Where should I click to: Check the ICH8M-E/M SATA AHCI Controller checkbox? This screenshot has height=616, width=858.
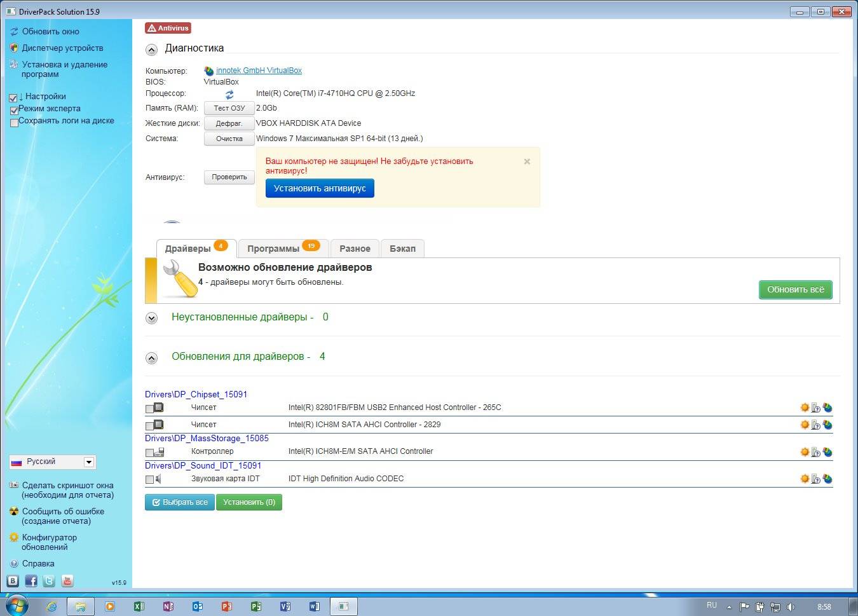pyautogui.click(x=149, y=453)
